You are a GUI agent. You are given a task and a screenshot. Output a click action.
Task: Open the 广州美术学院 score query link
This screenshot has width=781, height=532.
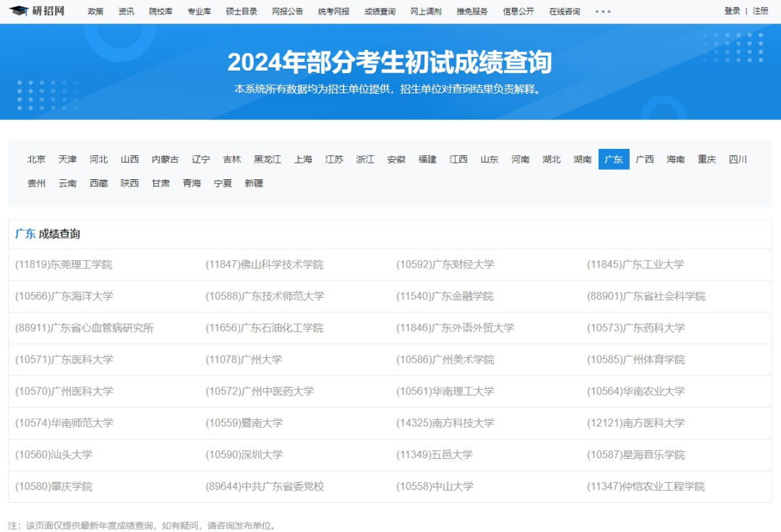click(444, 359)
